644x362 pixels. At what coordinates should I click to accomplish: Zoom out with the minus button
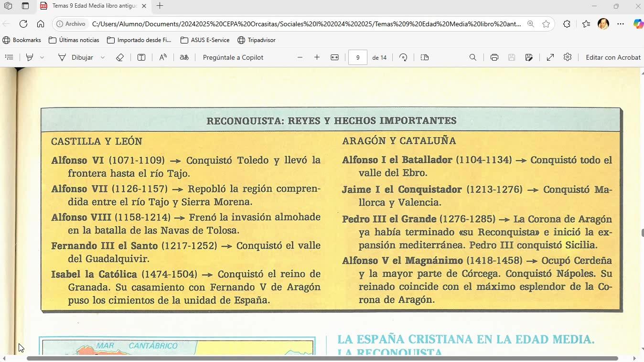point(300,57)
